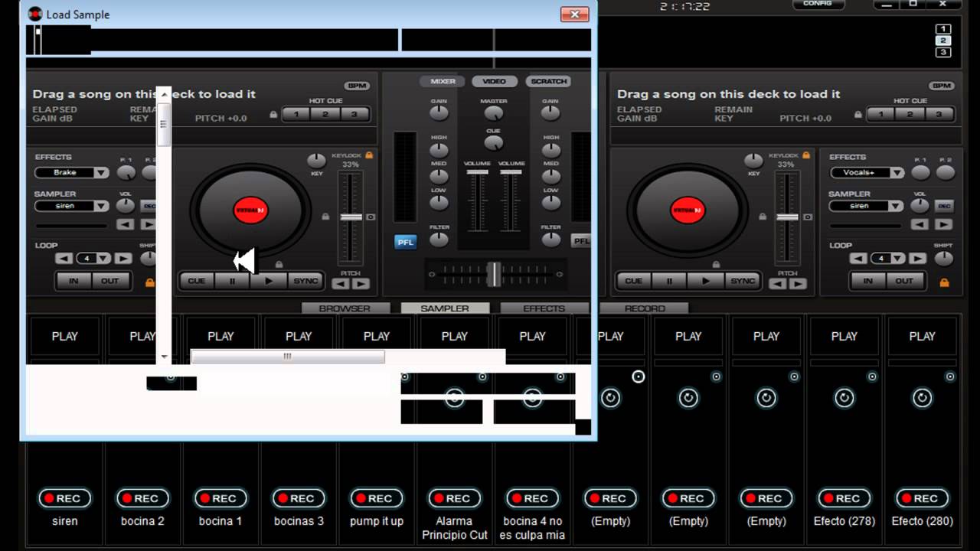Click the left deck loop halve arrow
980x551 pixels.
tap(64, 259)
